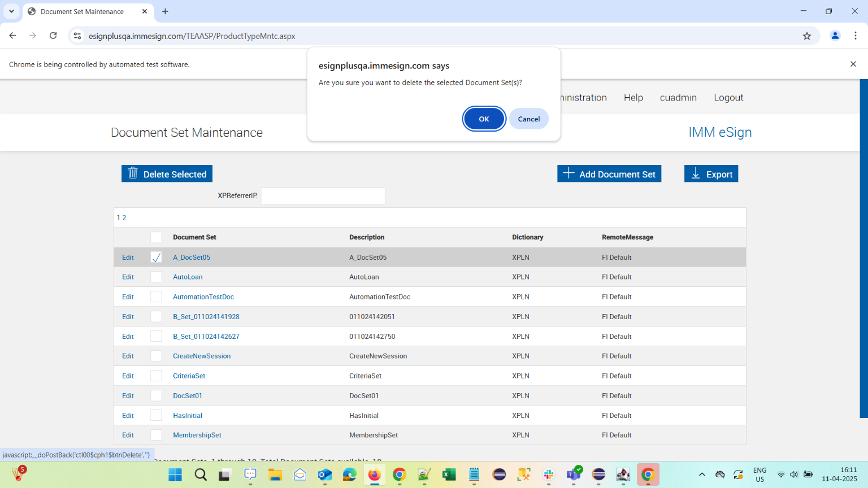Viewport: 868px width, 488px height.
Task: Open a new browser tab
Action: 165,11
